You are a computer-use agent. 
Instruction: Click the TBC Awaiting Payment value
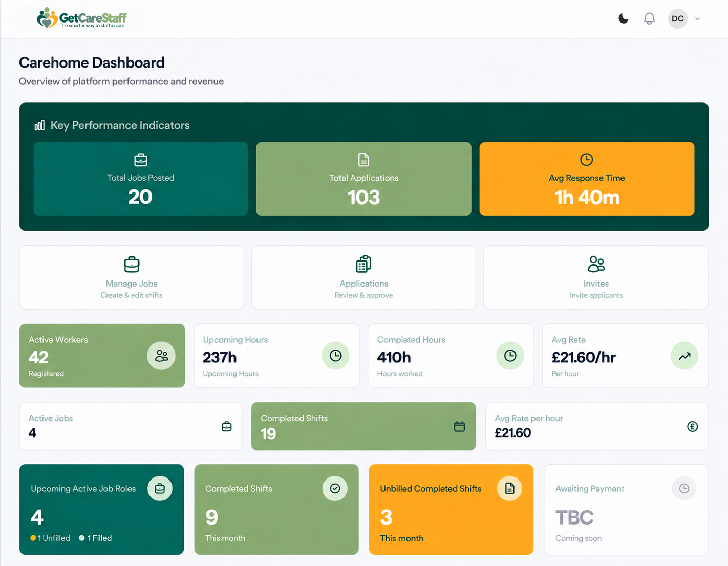coord(574,517)
